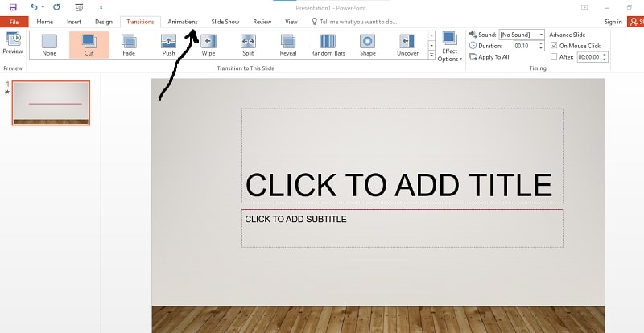
Task: Select the Fade transition effect
Action: pyautogui.click(x=129, y=45)
